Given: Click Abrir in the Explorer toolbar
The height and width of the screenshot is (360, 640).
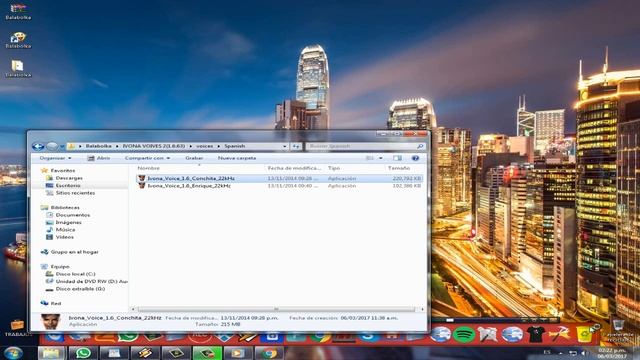Looking at the screenshot, I should [x=99, y=158].
